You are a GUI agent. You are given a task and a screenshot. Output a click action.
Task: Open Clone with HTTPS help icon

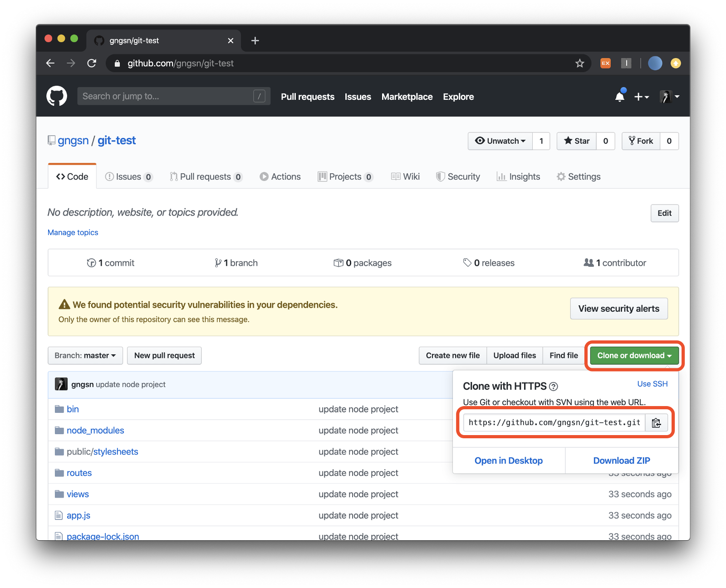(553, 387)
